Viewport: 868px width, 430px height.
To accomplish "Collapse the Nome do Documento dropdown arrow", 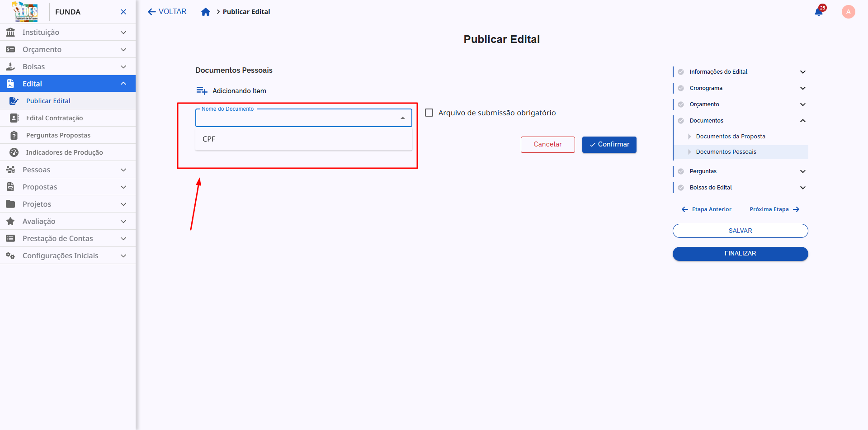I will (x=402, y=118).
